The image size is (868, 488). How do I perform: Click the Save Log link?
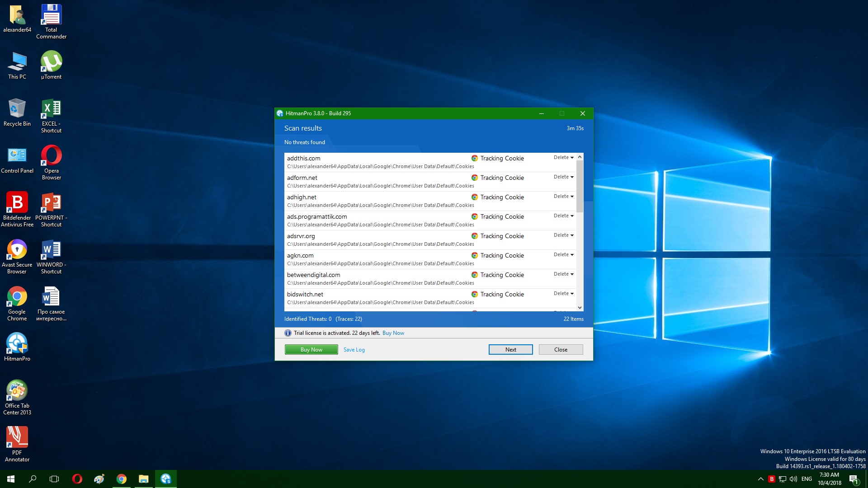pos(354,350)
